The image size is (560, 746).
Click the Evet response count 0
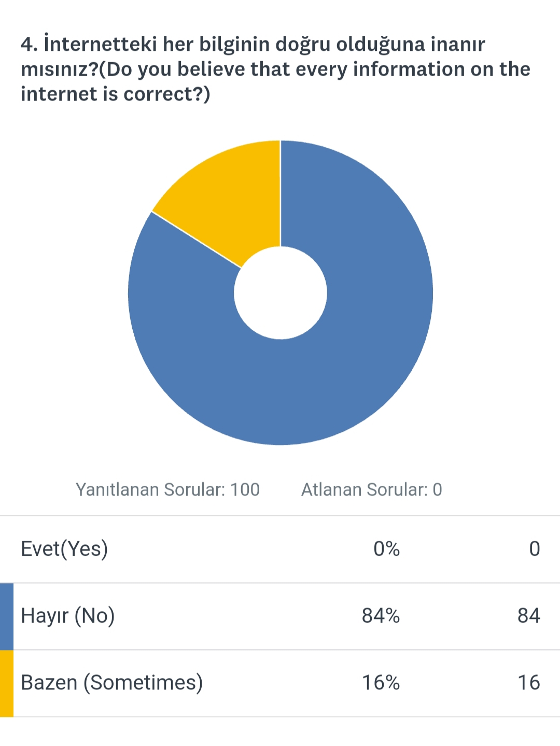534,549
